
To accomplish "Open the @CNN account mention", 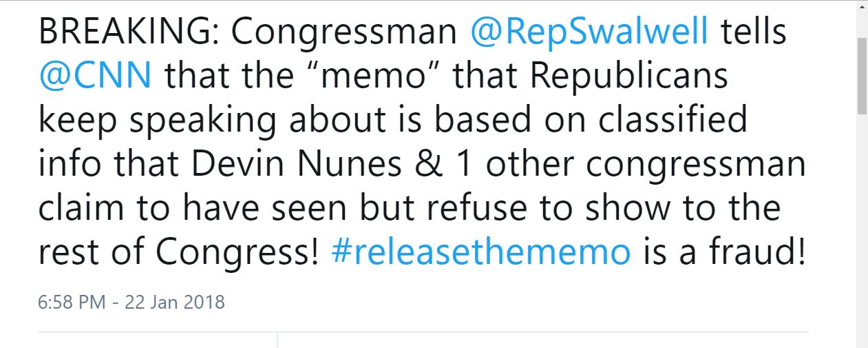I will (95, 76).
